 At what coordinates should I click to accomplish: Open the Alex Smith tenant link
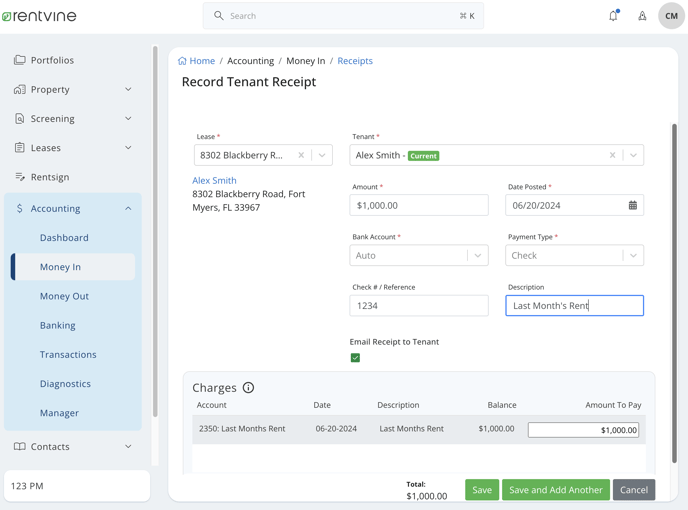[214, 181]
